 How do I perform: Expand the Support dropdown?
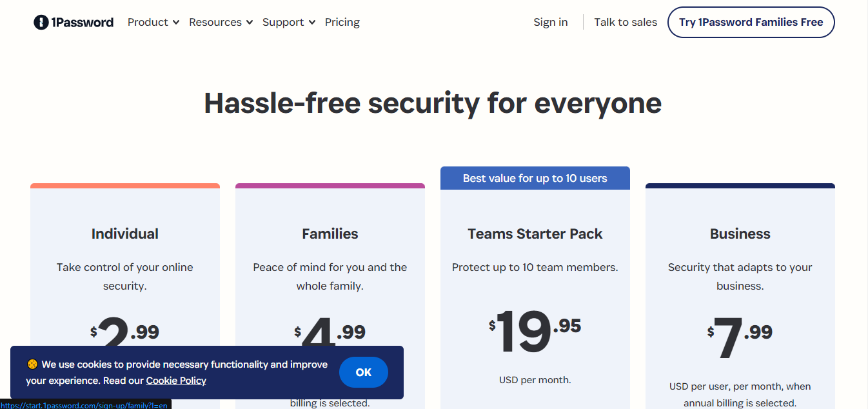pos(288,23)
